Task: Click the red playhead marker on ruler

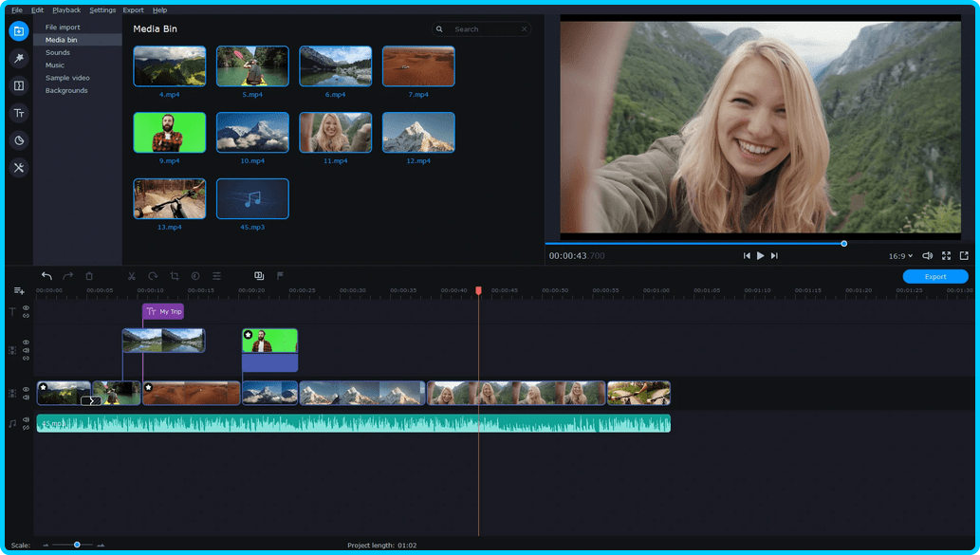Action: (479, 290)
